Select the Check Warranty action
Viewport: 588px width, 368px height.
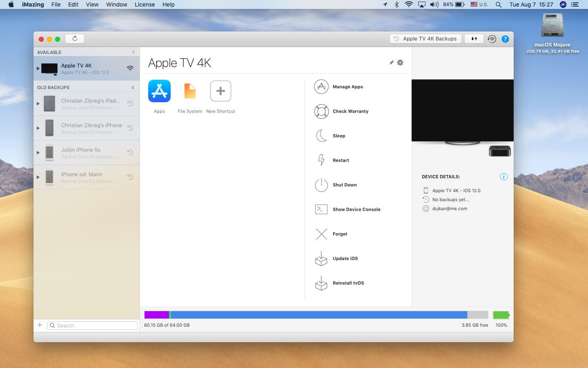point(350,111)
